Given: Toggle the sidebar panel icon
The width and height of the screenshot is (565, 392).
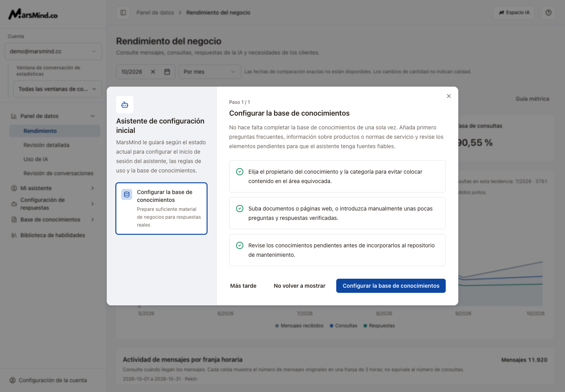Looking at the screenshot, I should 123,13.
